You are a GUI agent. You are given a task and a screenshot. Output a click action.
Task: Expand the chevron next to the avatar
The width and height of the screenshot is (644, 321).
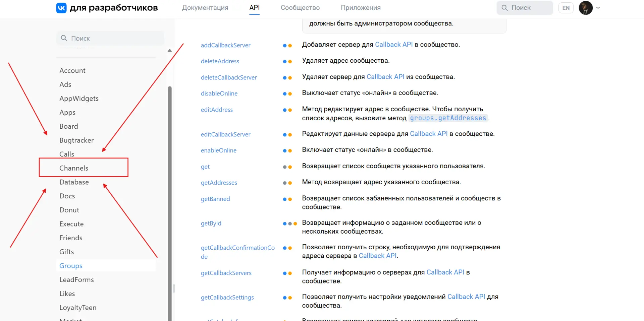click(598, 8)
